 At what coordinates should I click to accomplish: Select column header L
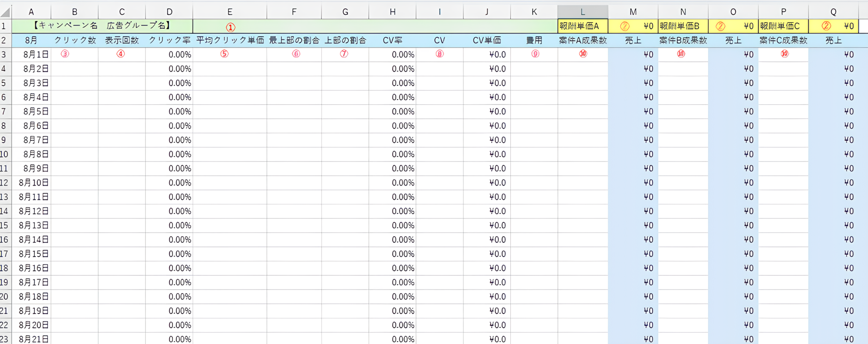[x=582, y=11]
